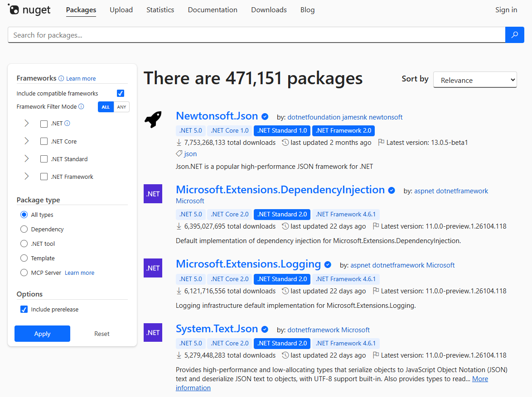Select the Dependency package type
Image resolution: width=532 pixels, height=397 pixels.
pos(24,229)
